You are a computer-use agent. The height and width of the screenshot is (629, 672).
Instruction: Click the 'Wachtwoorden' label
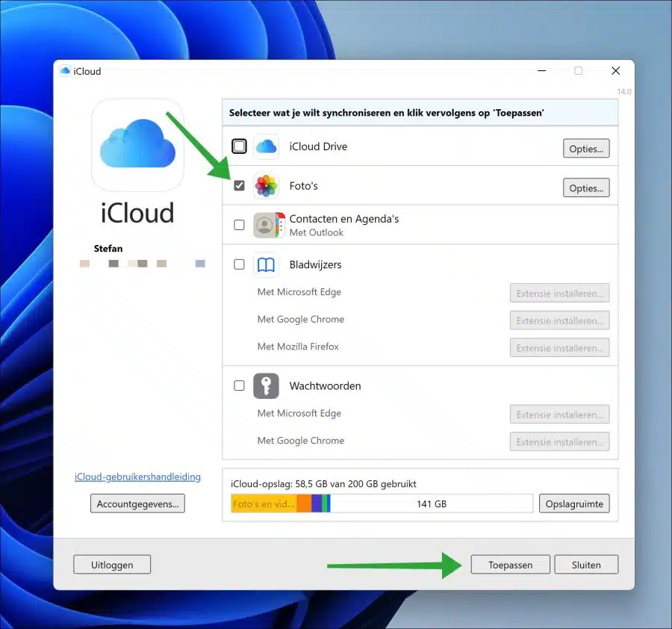click(x=325, y=386)
